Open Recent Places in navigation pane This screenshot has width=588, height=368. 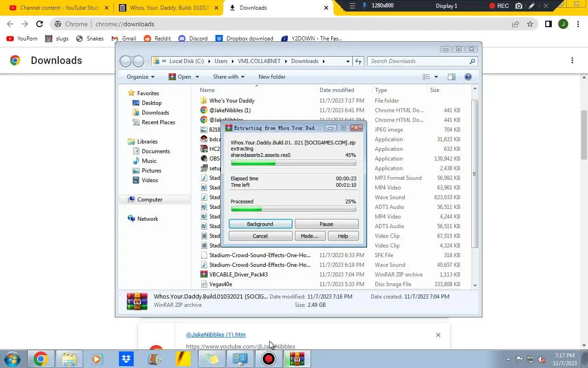pos(158,122)
